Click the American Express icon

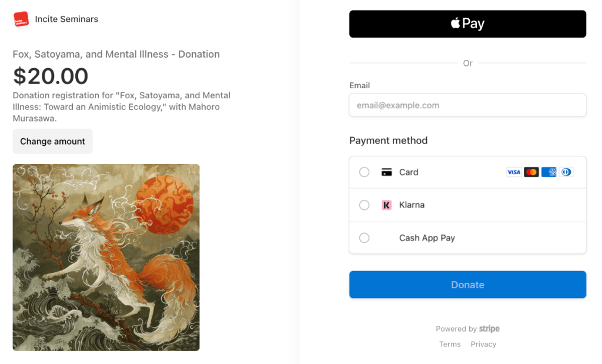point(549,172)
